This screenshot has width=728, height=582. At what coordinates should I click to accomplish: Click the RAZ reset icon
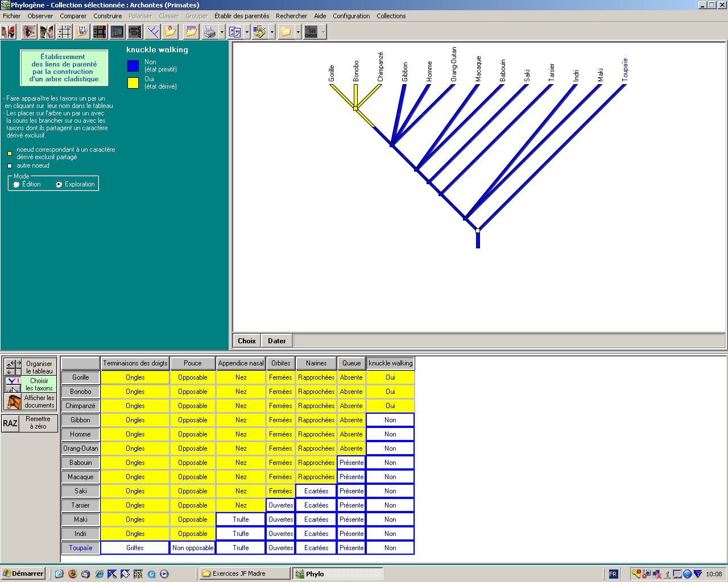tap(10, 423)
